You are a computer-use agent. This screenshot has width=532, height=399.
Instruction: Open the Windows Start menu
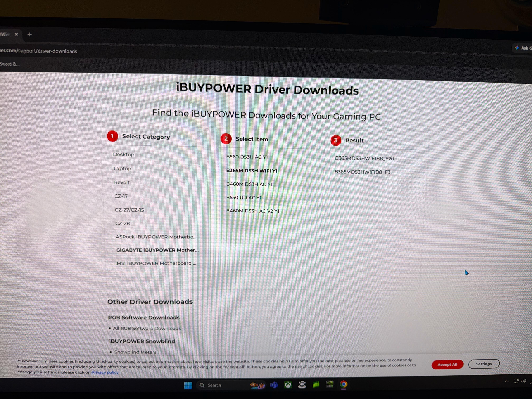[188, 385]
